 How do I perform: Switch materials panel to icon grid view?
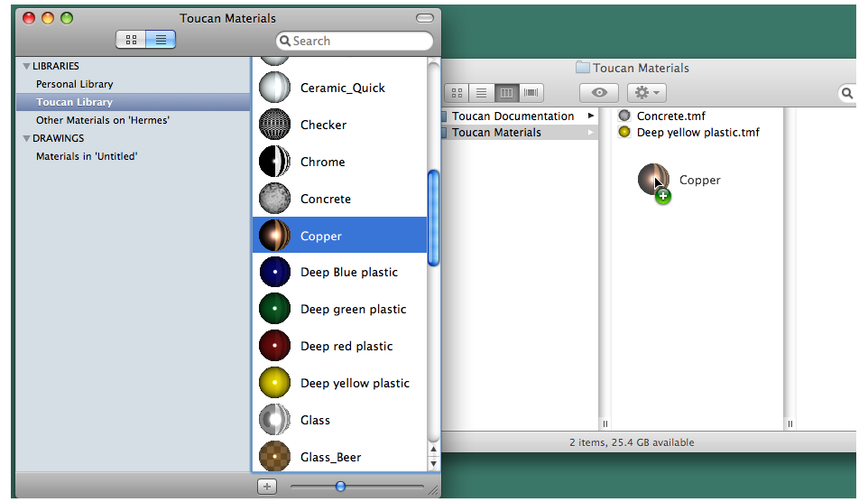(131, 40)
